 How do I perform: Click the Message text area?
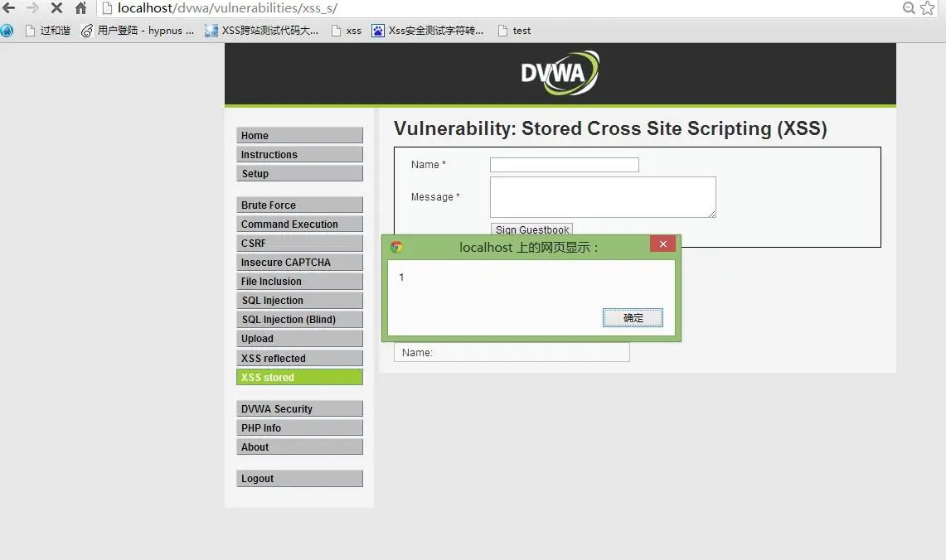(603, 197)
